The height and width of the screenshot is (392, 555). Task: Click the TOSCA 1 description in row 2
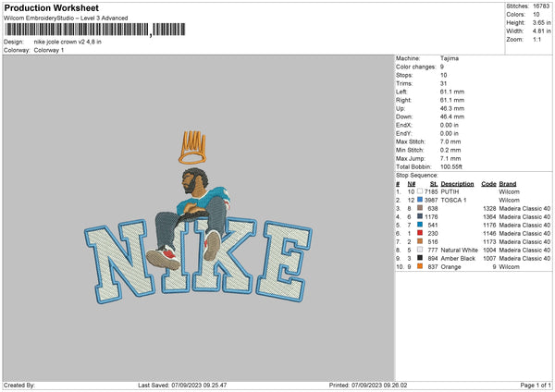click(x=453, y=201)
